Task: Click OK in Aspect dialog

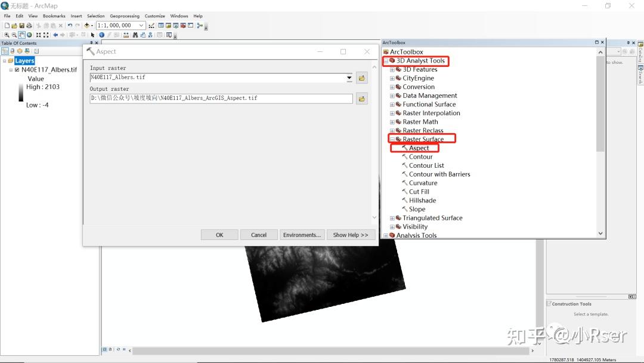Action: 219,235
